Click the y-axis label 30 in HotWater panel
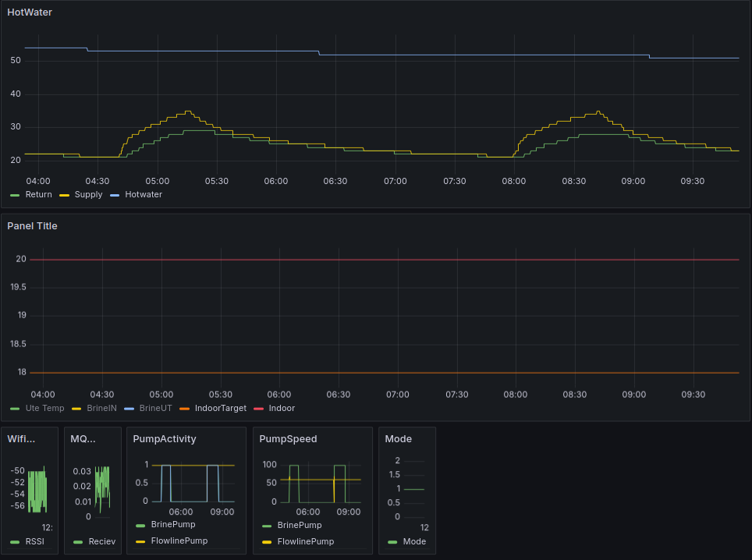 16,127
